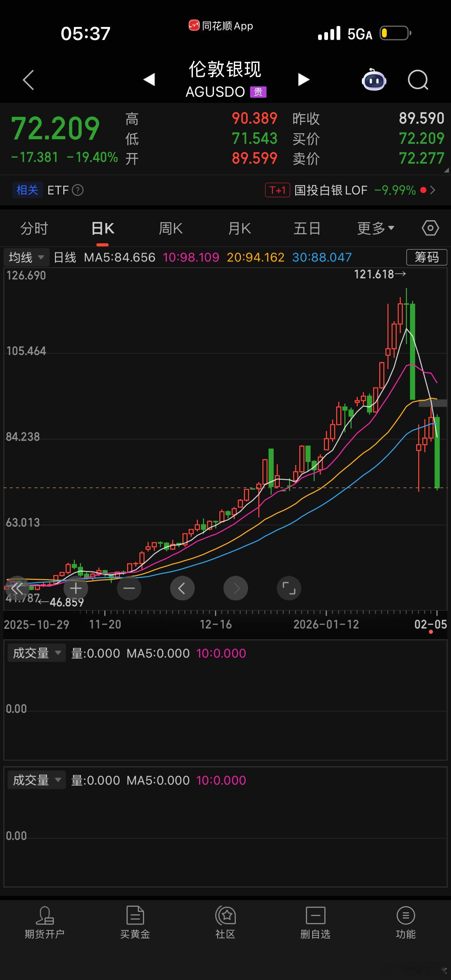Tap the 伦敦银现 title
This screenshot has width=451, height=980.
pyautogui.click(x=225, y=69)
